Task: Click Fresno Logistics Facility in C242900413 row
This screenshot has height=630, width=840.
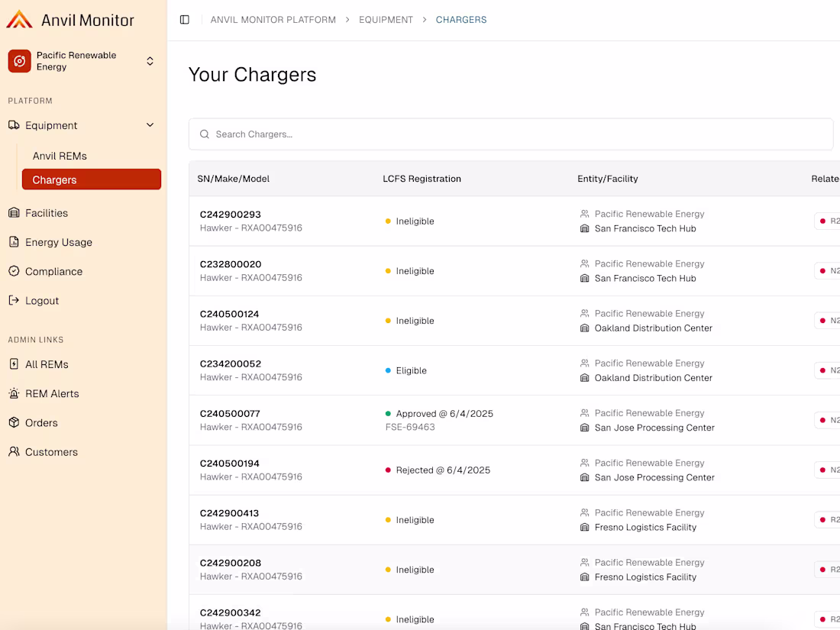Action: 645,528
